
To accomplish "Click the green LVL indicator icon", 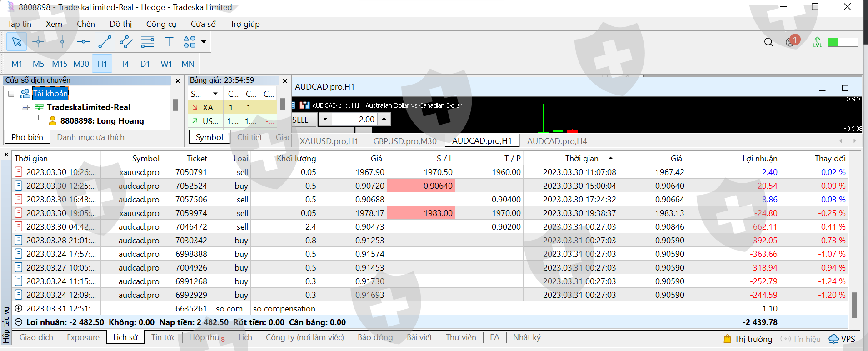I will pos(817,42).
